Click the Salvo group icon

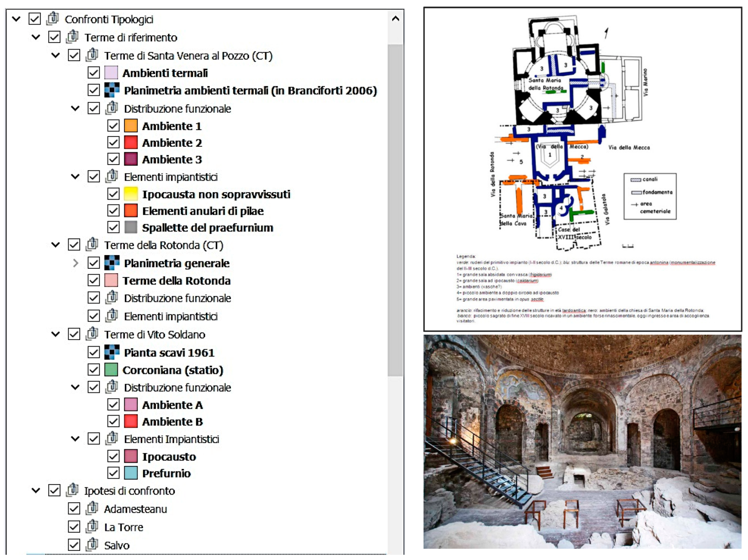[92, 545]
